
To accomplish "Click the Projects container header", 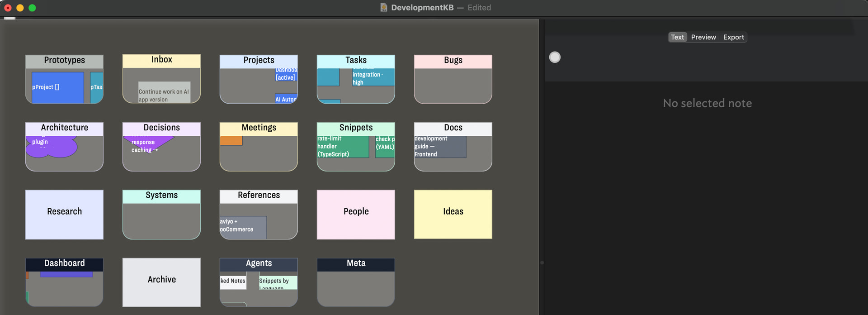I will coord(259,60).
